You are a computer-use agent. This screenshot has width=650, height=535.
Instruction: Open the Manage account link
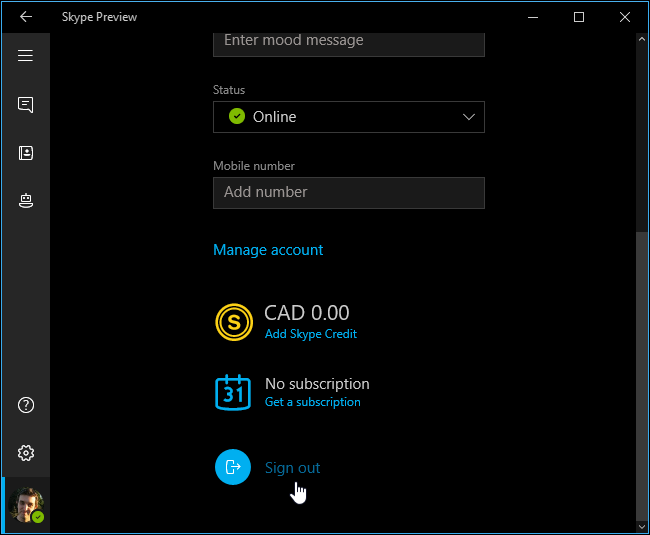point(268,250)
